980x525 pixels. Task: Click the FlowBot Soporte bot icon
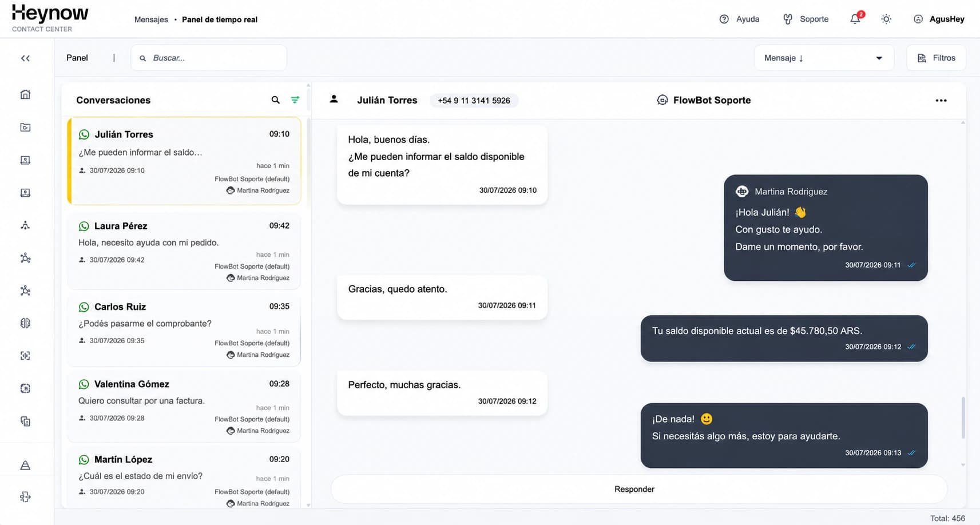662,100
